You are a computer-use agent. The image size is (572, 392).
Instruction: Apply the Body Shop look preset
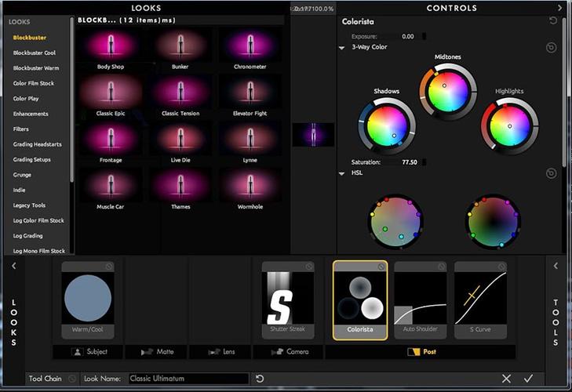pos(111,50)
